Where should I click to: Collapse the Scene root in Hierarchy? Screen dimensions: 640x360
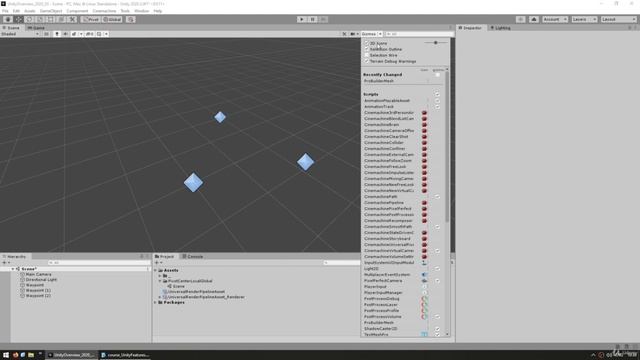click(x=13, y=269)
